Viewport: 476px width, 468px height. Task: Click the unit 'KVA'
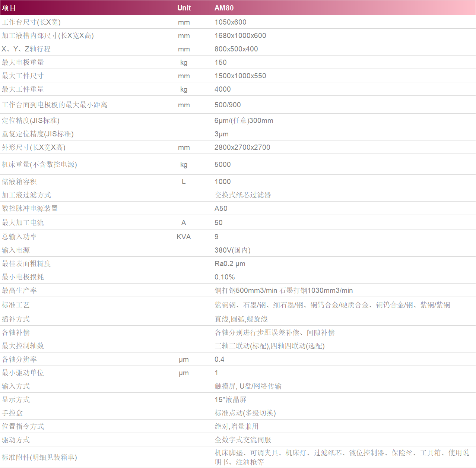point(184,237)
